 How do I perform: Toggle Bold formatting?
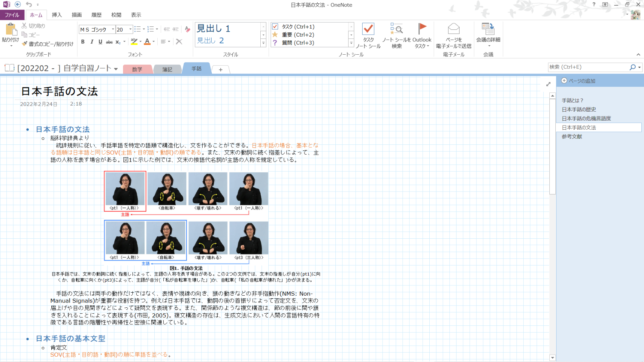[83, 41]
